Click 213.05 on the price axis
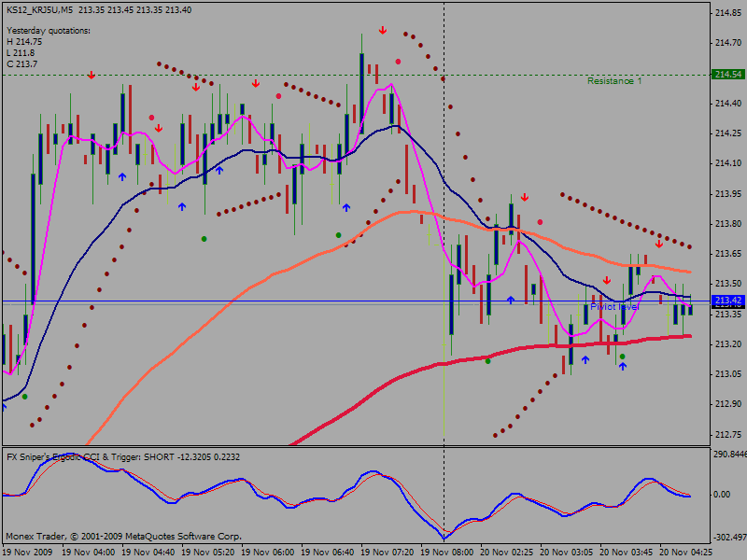 click(x=728, y=374)
